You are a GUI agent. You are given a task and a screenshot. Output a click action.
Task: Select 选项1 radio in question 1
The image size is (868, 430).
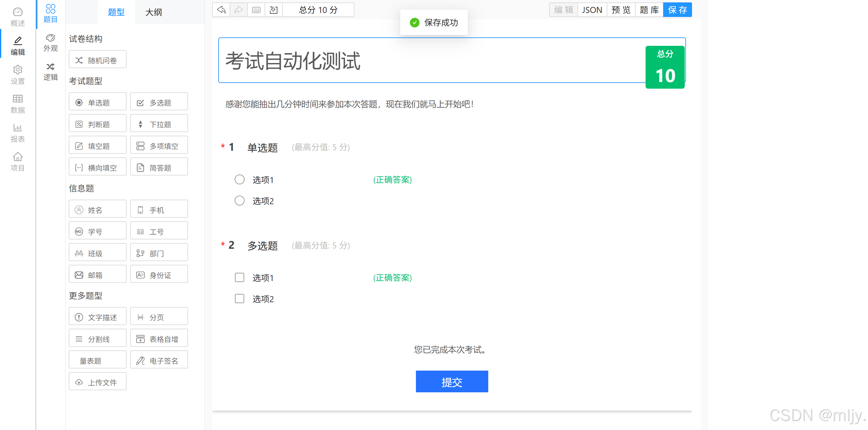pos(239,179)
